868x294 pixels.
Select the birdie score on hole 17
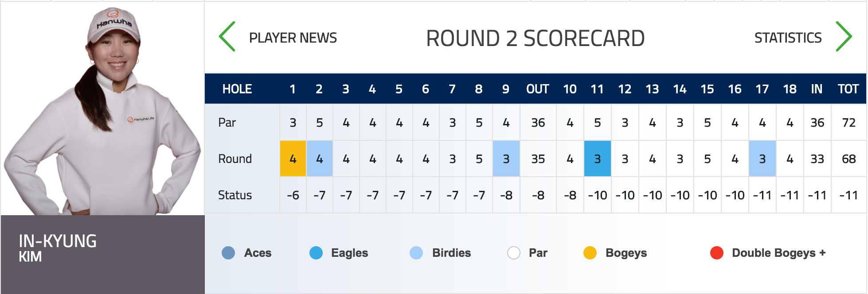(x=762, y=159)
